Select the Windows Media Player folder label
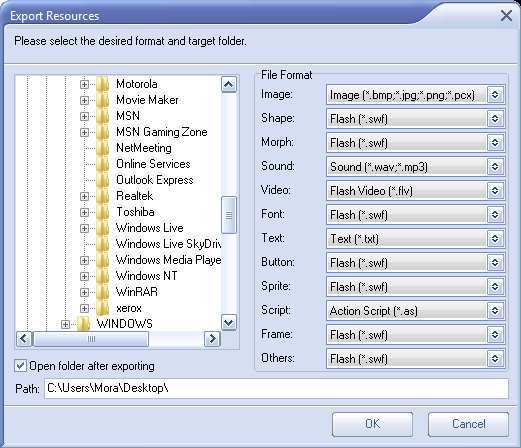Image resolution: width=521 pixels, height=448 pixels. click(x=168, y=260)
